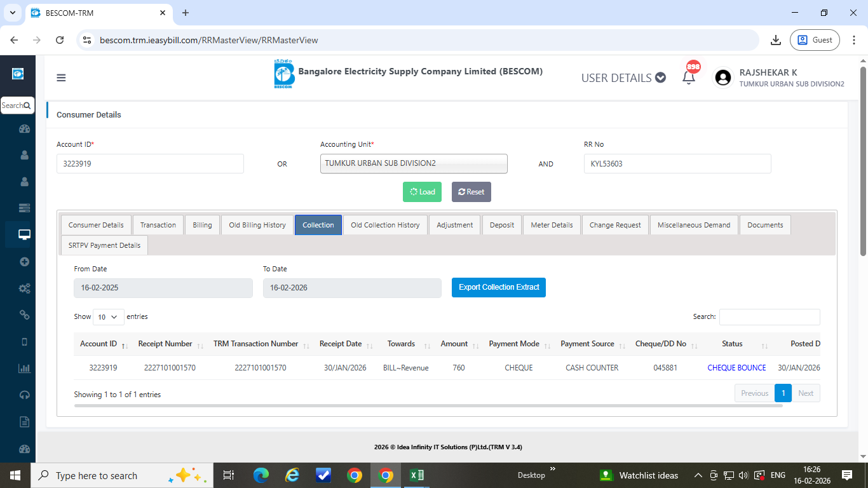Screen dimensions: 868x488
Task: Expand the USER DETAILS dropdown
Action: (x=623, y=78)
